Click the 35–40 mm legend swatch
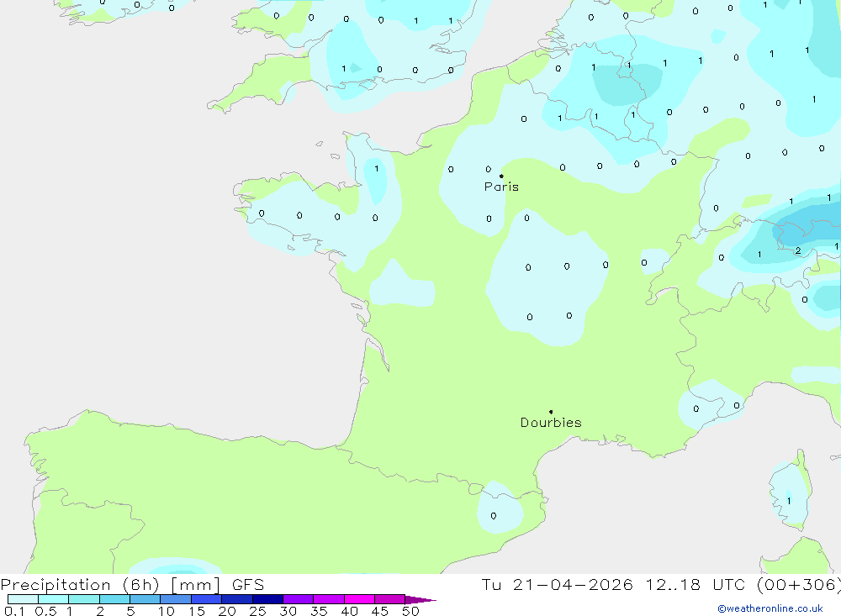Image resolution: width=841 pixels, height=616 pixels. coord(329,599)
